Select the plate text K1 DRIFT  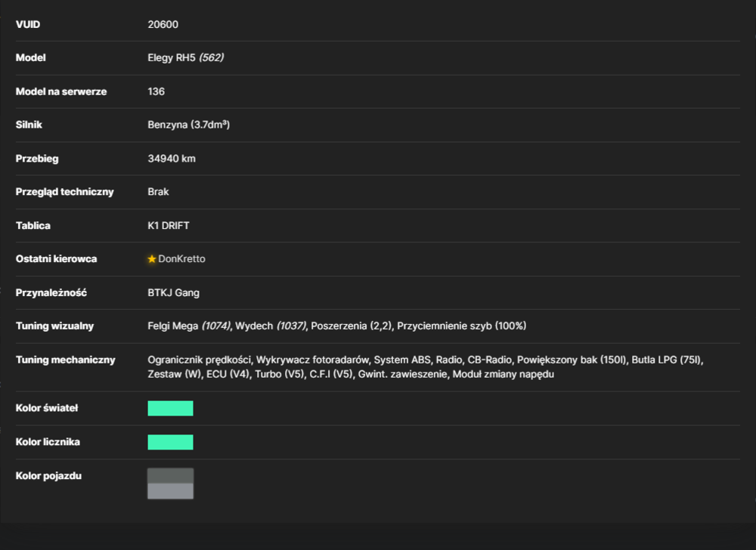click(x=169, y=225)
